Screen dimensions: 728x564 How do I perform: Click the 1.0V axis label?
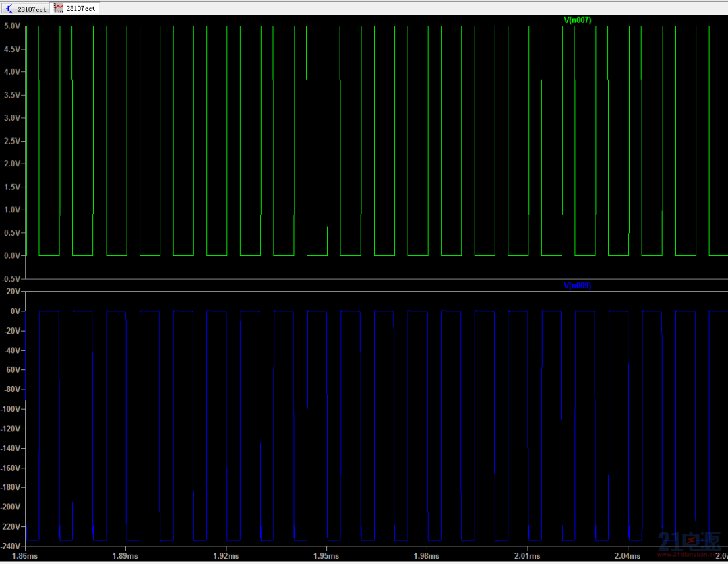11,210
